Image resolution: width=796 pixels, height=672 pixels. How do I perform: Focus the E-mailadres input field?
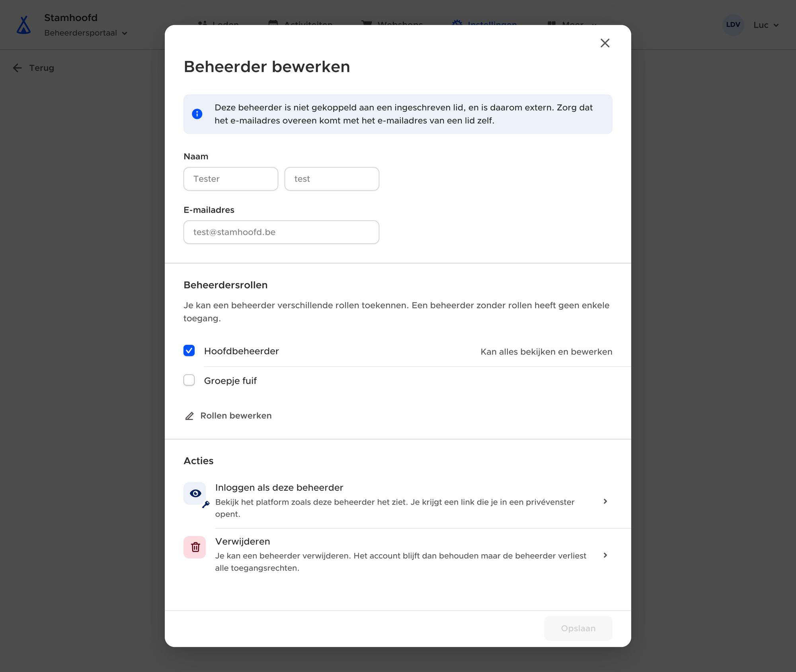pyautogui.click(x=281, y=232)
